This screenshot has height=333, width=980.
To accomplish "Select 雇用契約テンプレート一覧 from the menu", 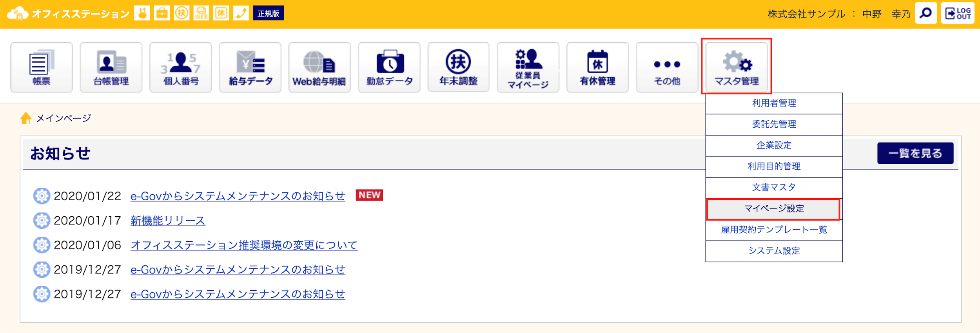I will (774, 230).
